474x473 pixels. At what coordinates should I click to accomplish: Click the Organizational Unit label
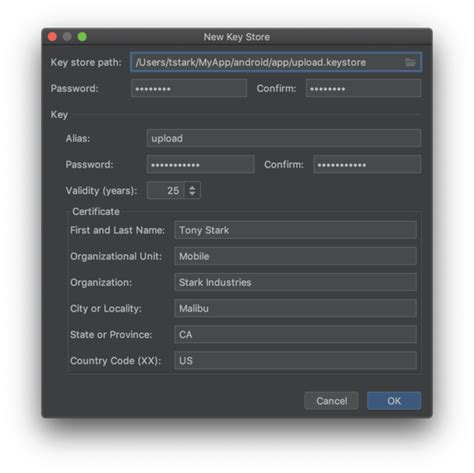[116, 256]
